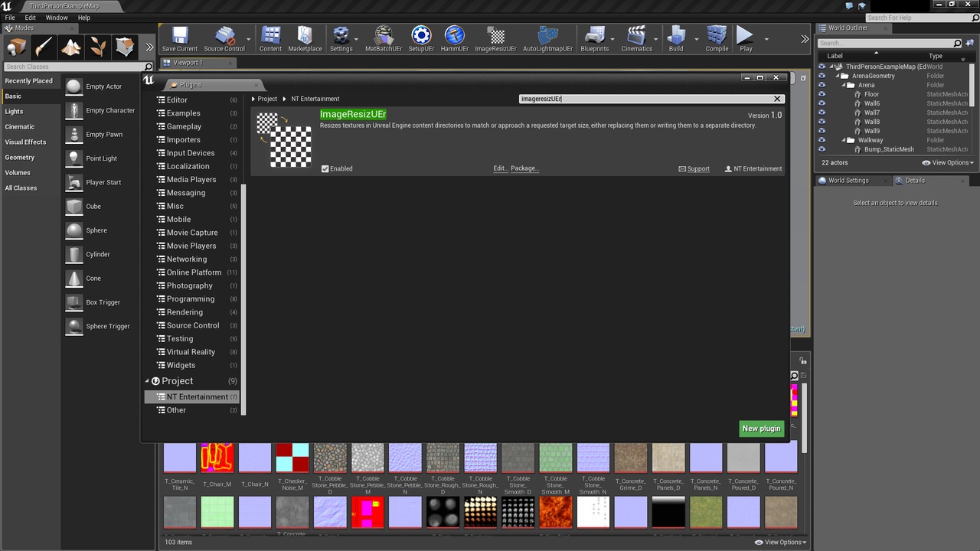Open Build options dropdown arrow
980x551 pixels.
coord(696,39)
